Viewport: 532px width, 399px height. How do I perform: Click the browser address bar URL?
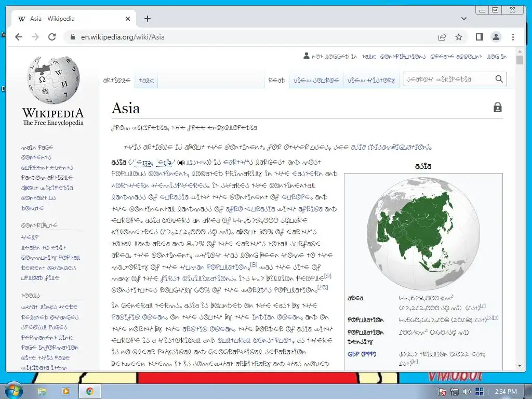pos(123,37)
